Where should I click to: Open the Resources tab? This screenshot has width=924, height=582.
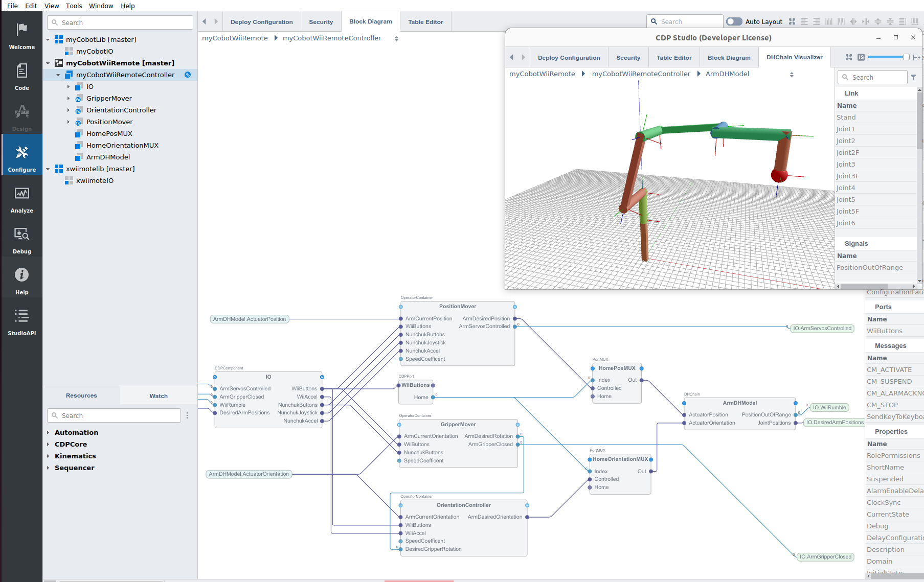coord(81,395)
